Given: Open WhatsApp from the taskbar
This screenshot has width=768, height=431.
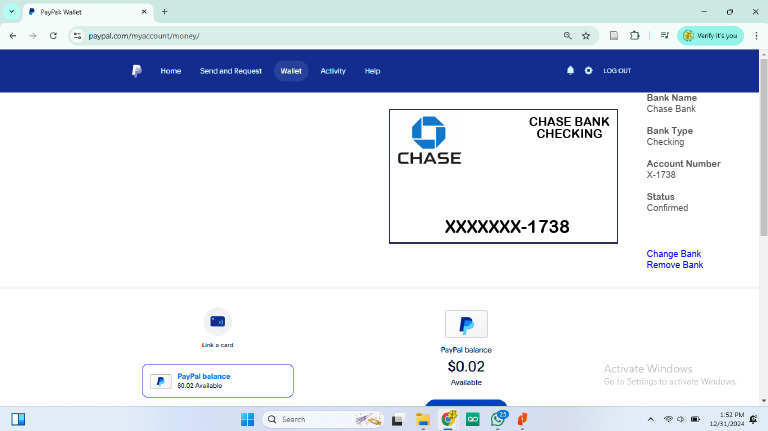Looking at the screenshot, I should pos(498,419).
